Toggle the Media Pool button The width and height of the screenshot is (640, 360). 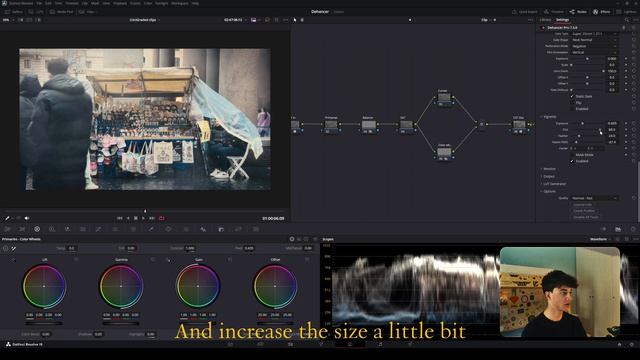point(61,12)
